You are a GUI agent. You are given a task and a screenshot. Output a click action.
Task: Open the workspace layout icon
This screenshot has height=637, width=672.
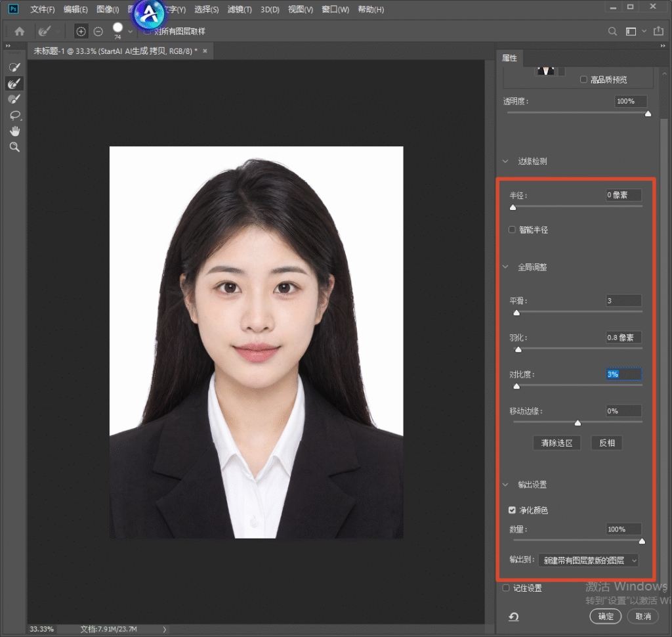631,32
